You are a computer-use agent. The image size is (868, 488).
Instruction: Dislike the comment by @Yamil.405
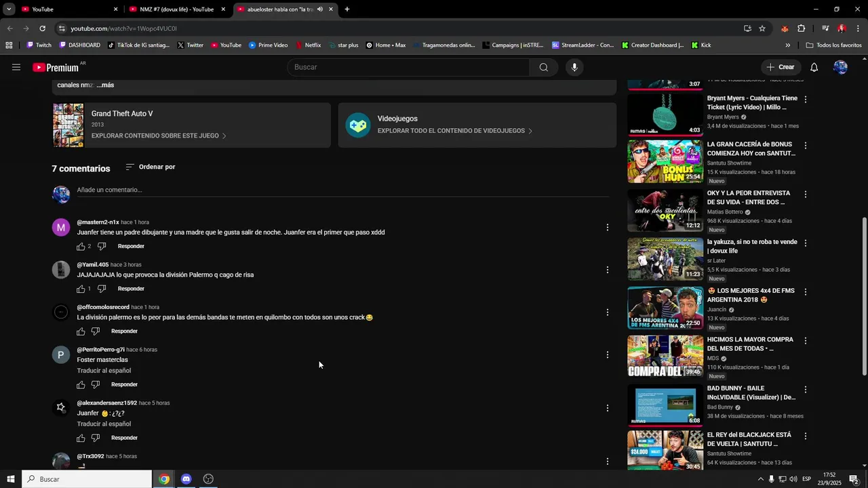(102, 289)
